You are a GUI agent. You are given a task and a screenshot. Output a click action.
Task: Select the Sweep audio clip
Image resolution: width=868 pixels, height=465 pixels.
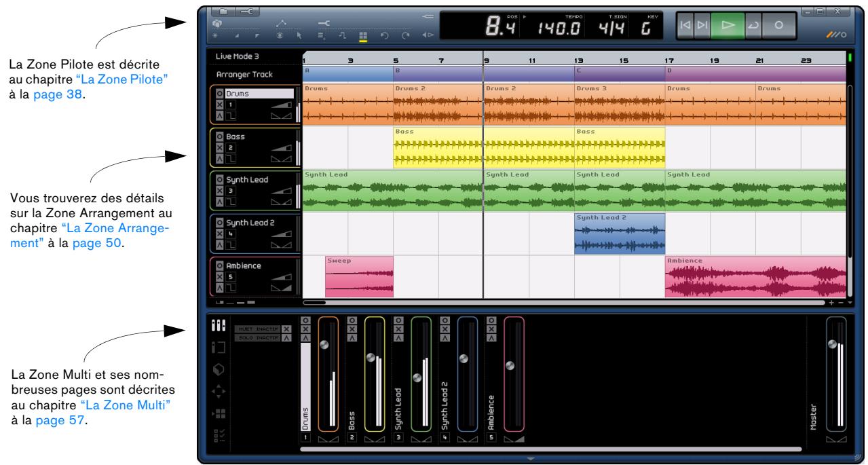[359, 276]
